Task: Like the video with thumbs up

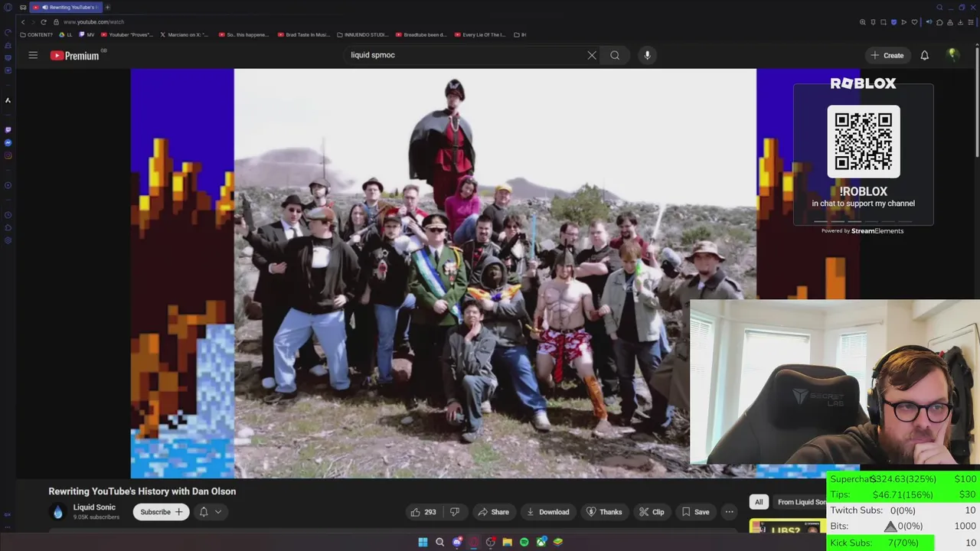Action: tap(423, 512)
